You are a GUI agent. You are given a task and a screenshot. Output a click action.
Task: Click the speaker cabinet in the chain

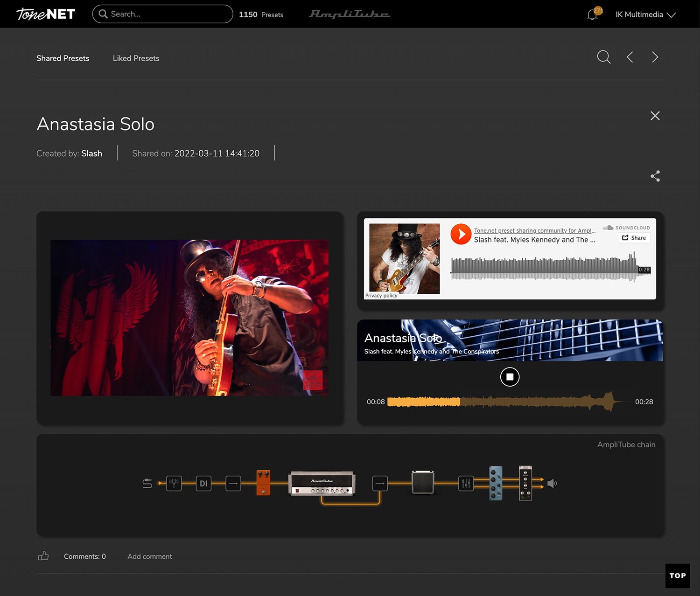[x=423, y=482]
